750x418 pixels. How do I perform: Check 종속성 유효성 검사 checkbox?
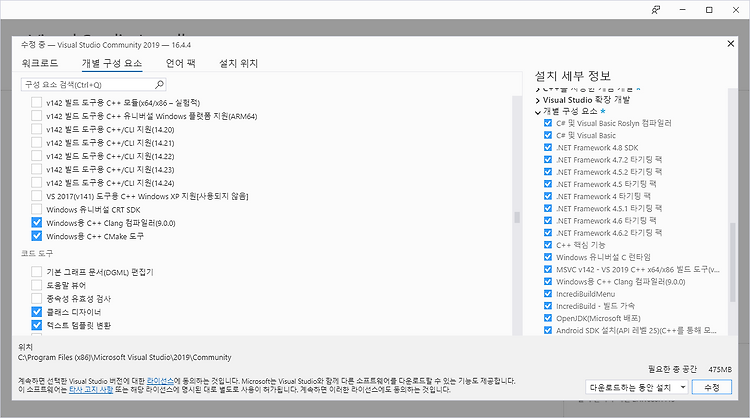click(x=36, y=299)
